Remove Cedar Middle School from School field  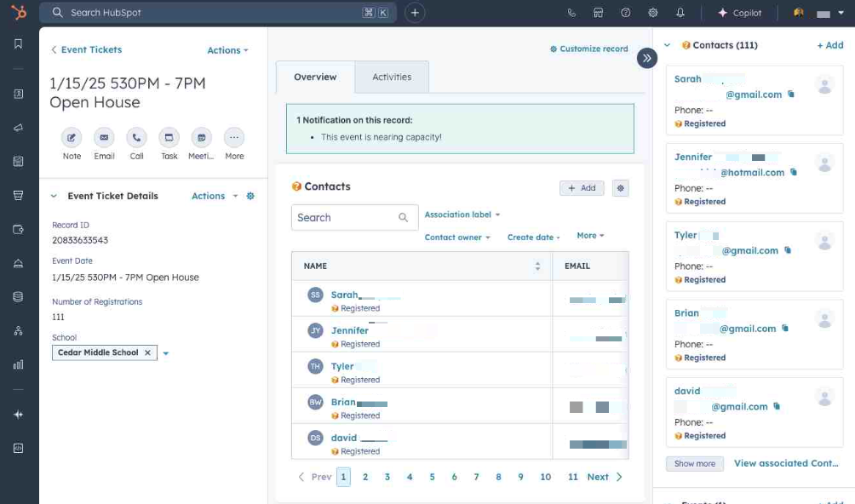pos(147,352)
